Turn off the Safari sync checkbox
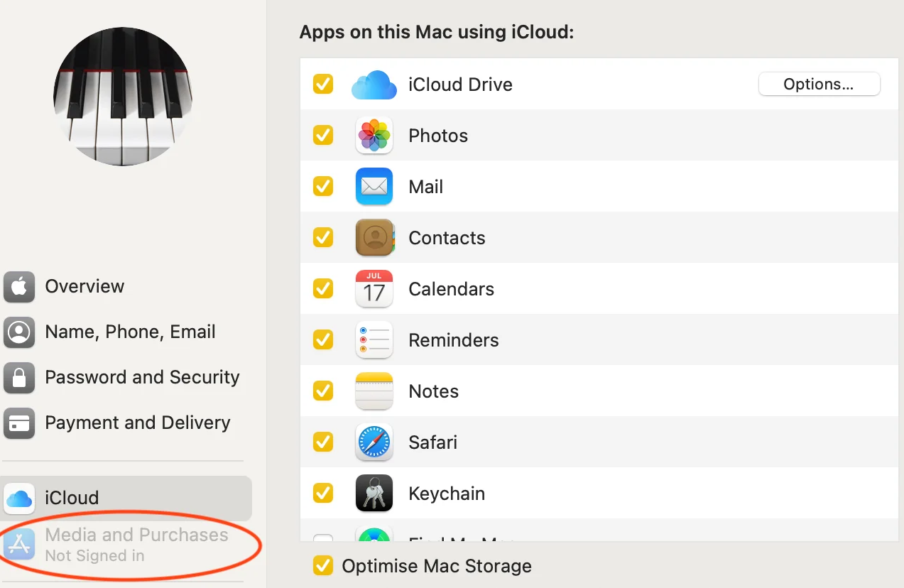Image resolution: width=904 pixels, height=588 pixels. tap(323, 442)
